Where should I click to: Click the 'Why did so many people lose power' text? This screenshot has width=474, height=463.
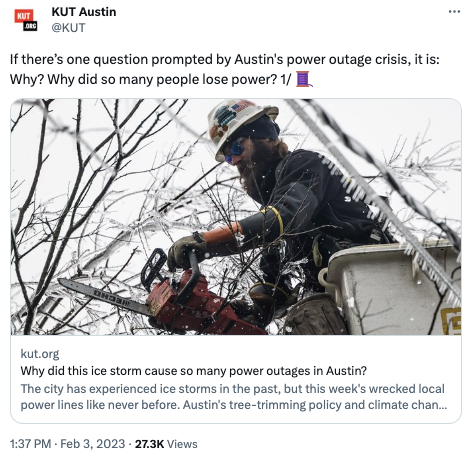151,80
